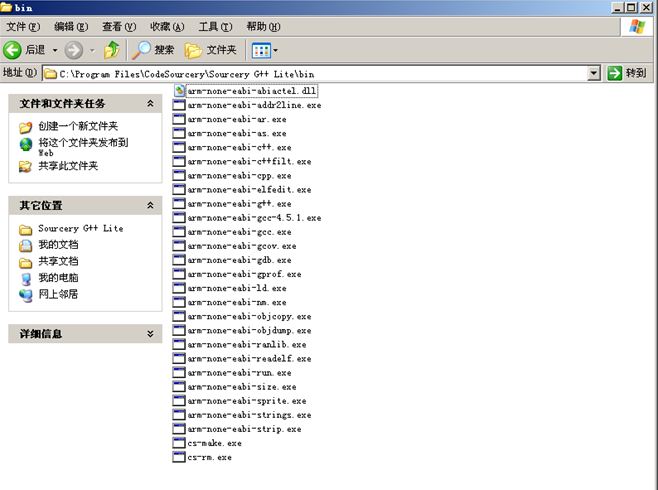
Task: Click 共享此文件夹 link
Action: pyautogui.click(x=68, y=166)
